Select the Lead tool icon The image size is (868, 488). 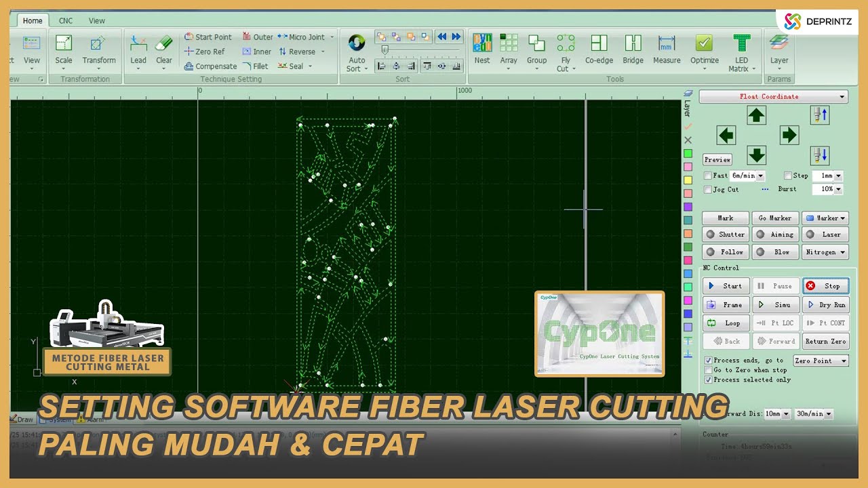(138, 44)
